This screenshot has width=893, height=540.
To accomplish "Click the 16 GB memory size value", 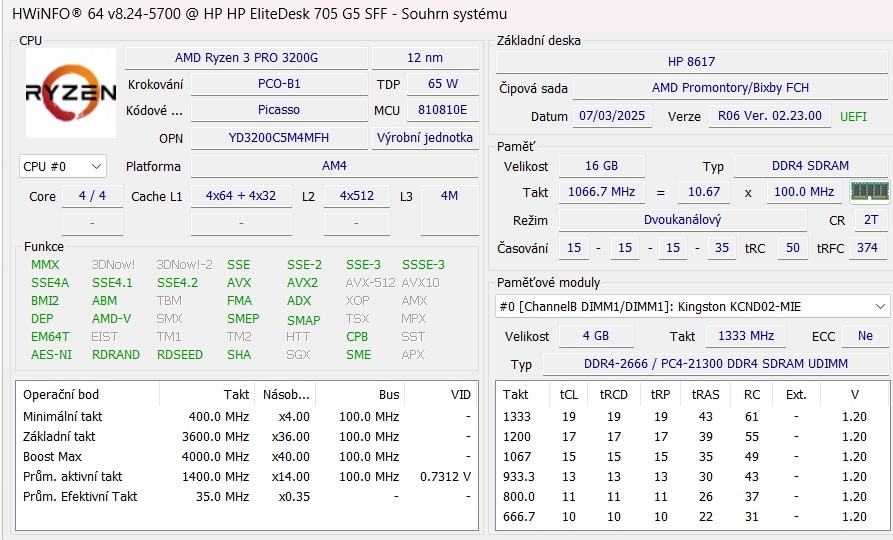I will [602, 166].
